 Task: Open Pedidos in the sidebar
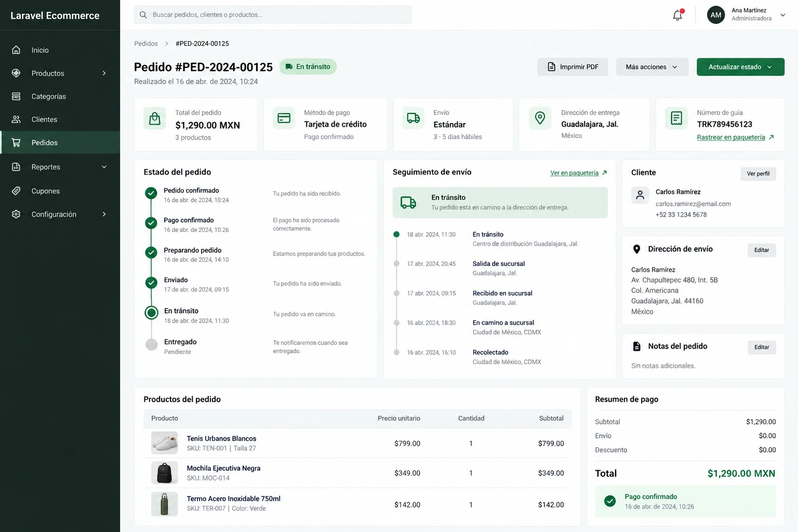tap(60, 142)
